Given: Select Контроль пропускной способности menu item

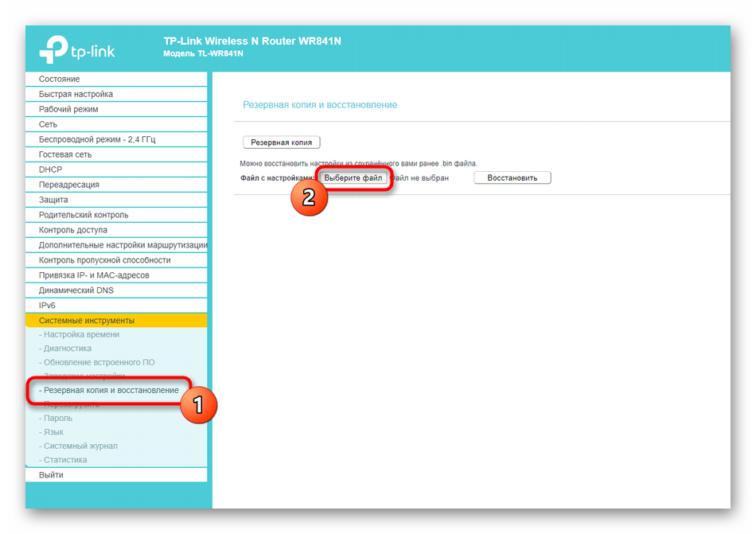Looking at the screenshot, I should (104, 260).
